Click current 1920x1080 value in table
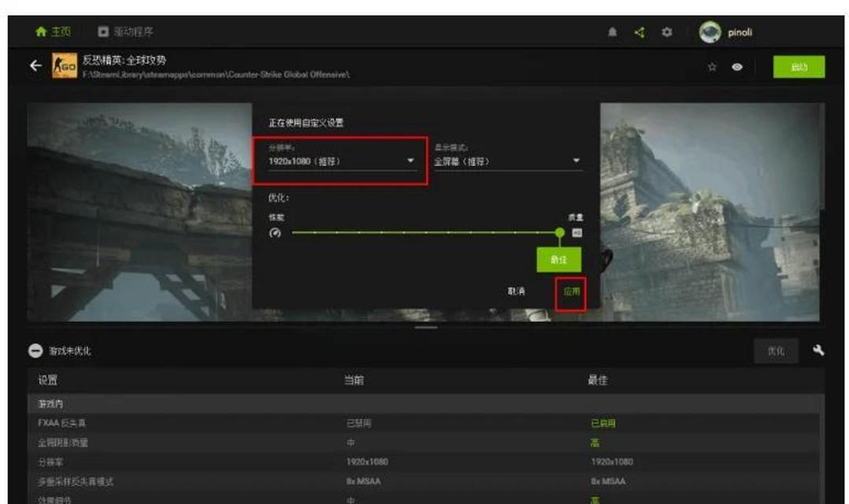The height and width of the screenshot is (504, 849). (x=367, y=461)
